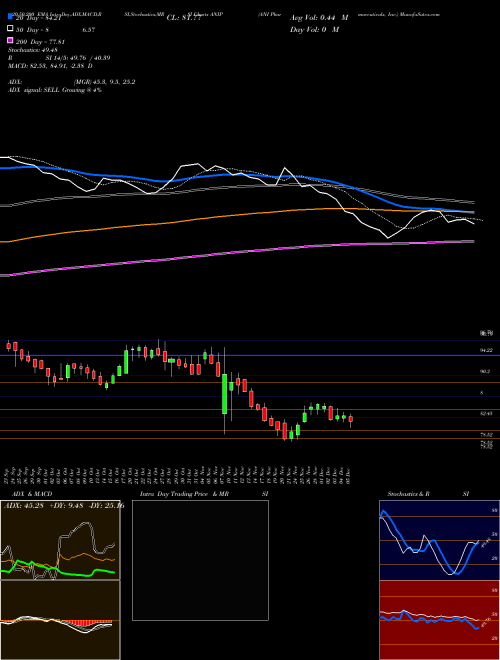Click the blue 20 Day EMA legend swatch

click(10, 16)
